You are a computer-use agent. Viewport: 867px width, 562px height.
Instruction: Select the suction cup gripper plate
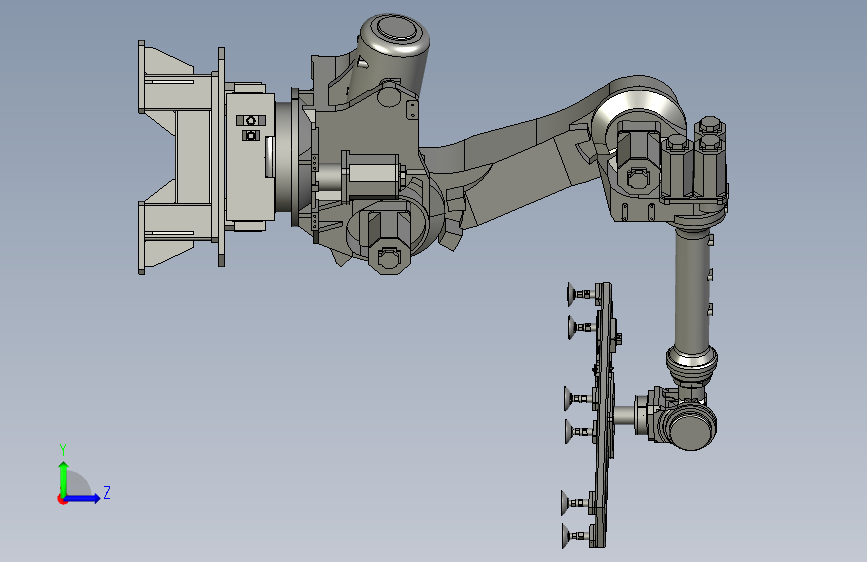coord(603,415)
